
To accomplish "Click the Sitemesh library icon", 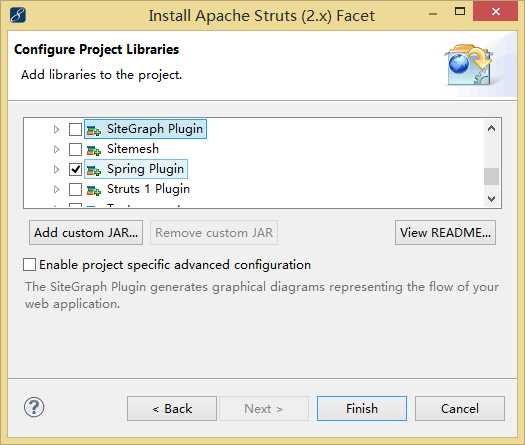I will tap(94, 150).
